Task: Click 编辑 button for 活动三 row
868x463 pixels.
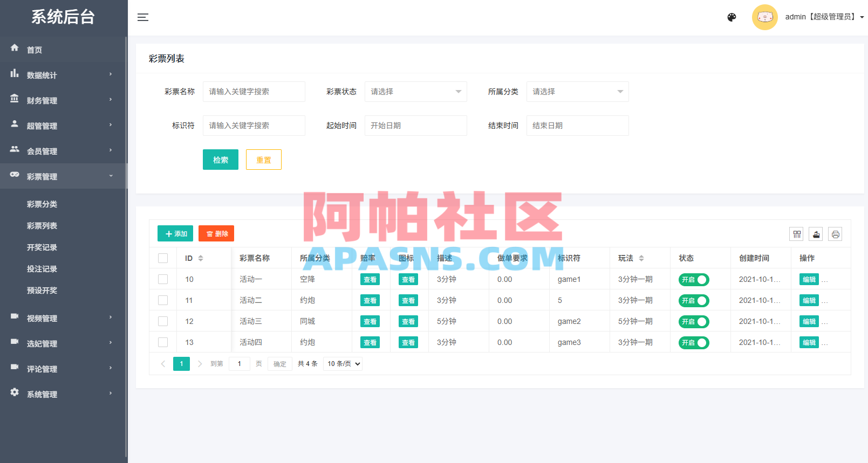Action: click(x=809, y=321)
